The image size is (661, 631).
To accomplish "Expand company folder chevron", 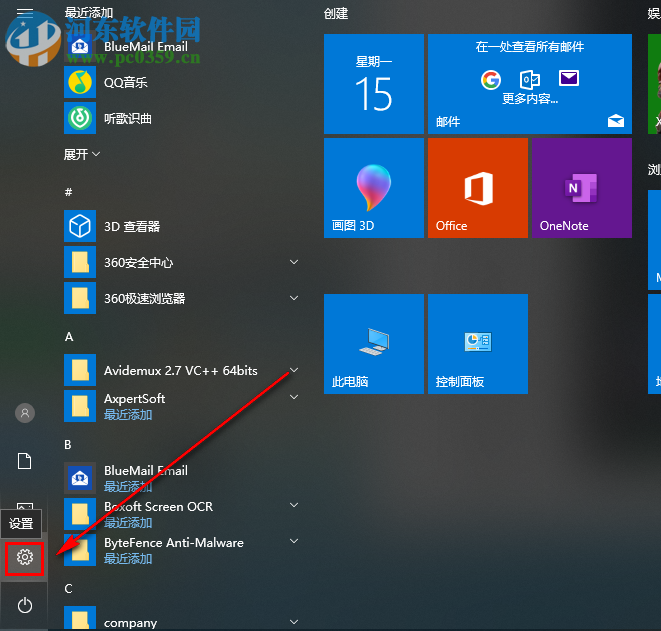I will pos(294,622).
